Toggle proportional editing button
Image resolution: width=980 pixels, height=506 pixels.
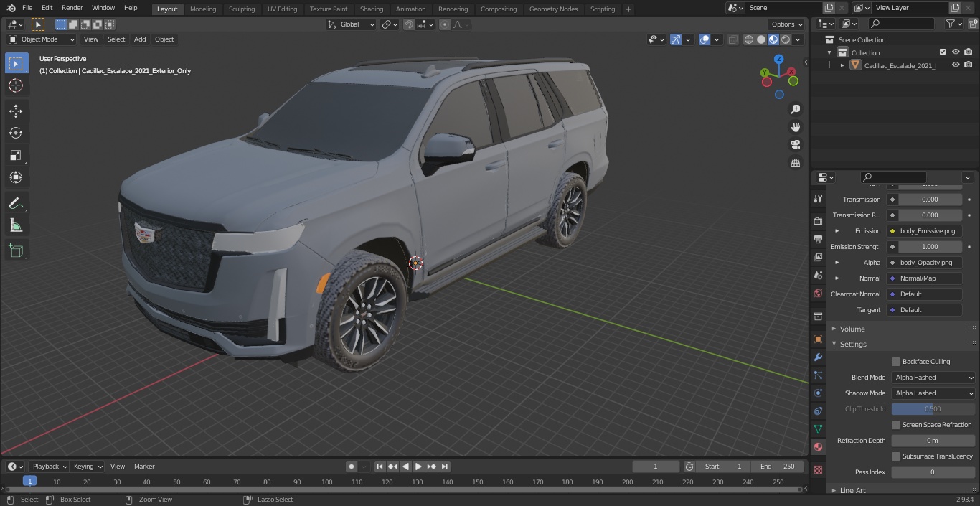click(445, 24)
